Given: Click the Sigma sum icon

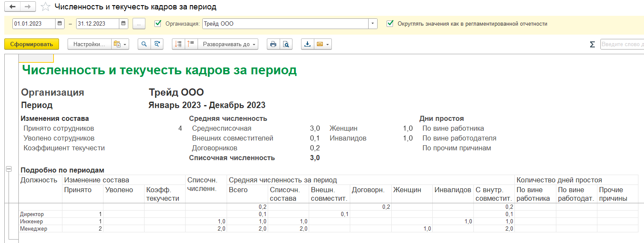Looking at the screenshot, I should click(x=592, y=44).
